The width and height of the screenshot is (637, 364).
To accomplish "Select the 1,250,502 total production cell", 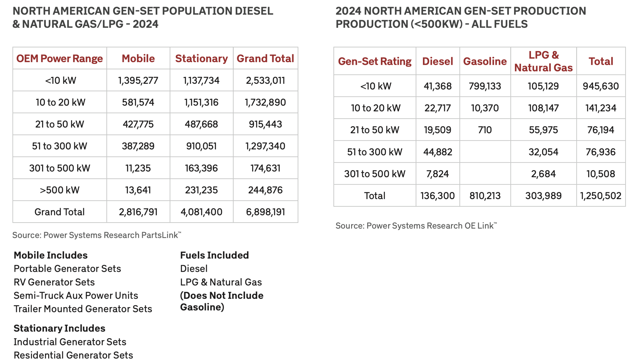I will [x=601, y=196].
